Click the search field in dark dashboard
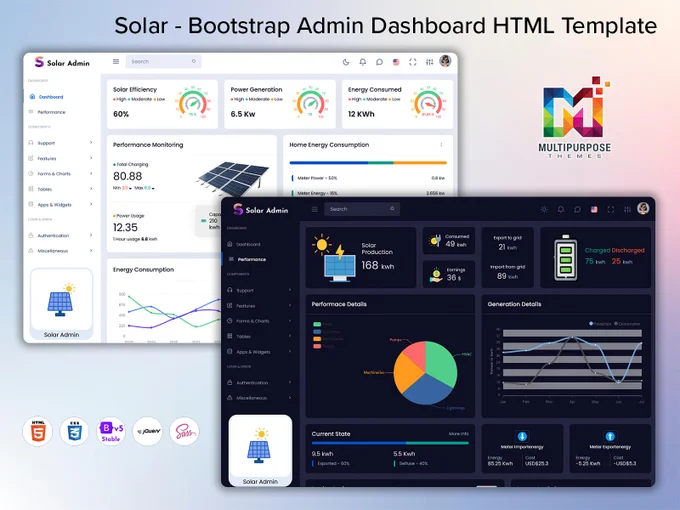This screenshot has height=510, width=680. pos(362,209)
